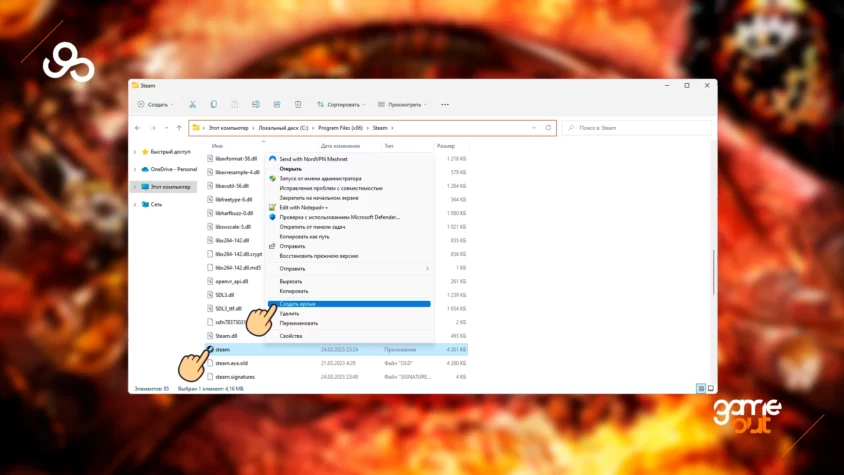Choose Копировать in context menu
Image resolution: width=844 pixels, height=475 pixels.
(x=350, y=291)
